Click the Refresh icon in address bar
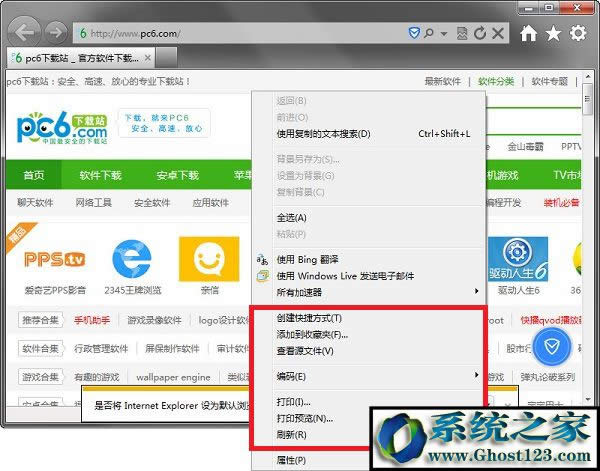Image resolution: width=600 pixels, height=471 pixels. point(480,34)
